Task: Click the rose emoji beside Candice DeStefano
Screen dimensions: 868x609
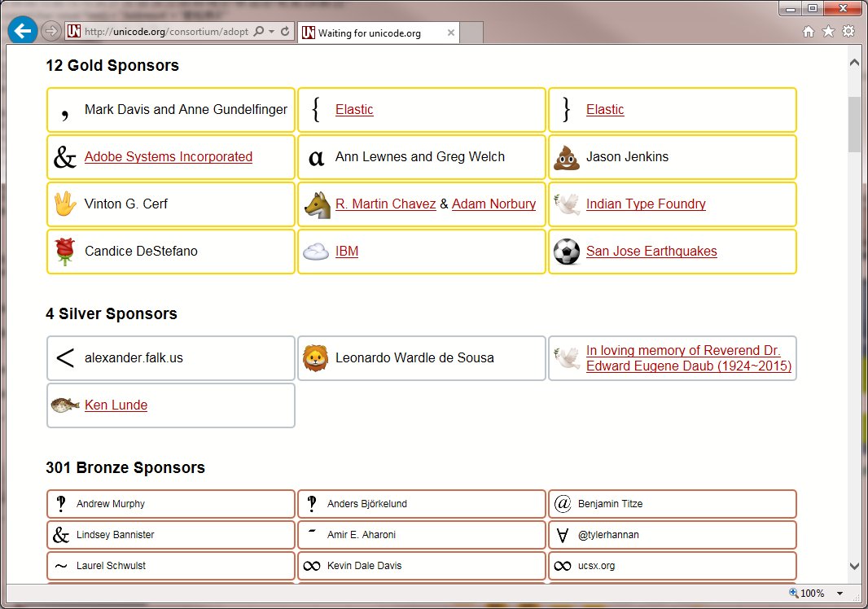Action: coord(65,252)
